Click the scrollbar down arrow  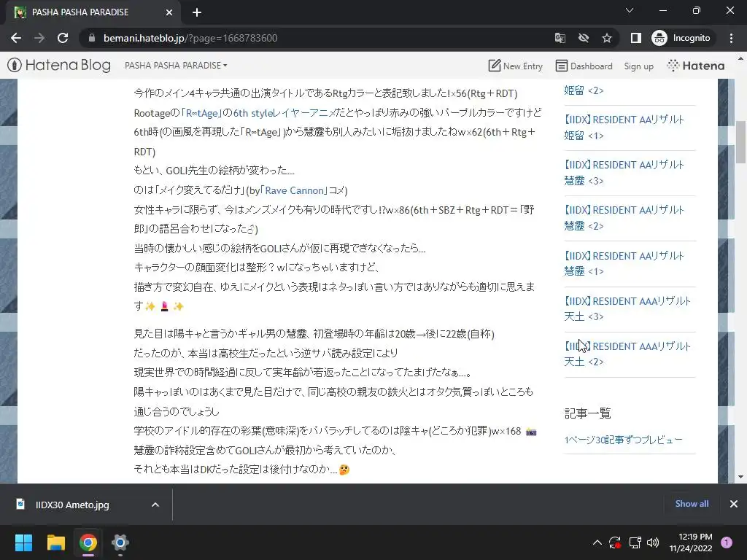coord(740,477)
